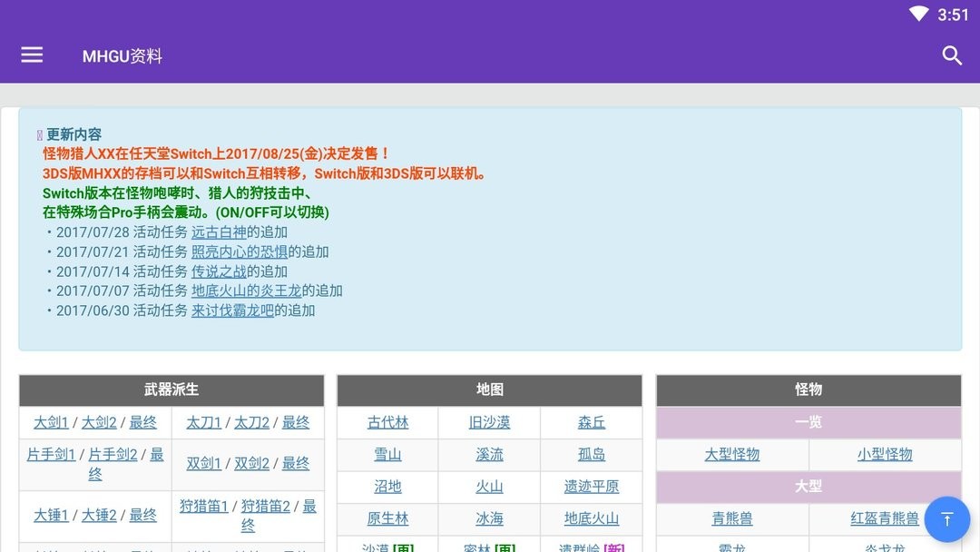
Task: Open the 来讨伐霸龙吧 quest link
Action: click(x=232, y=310)
